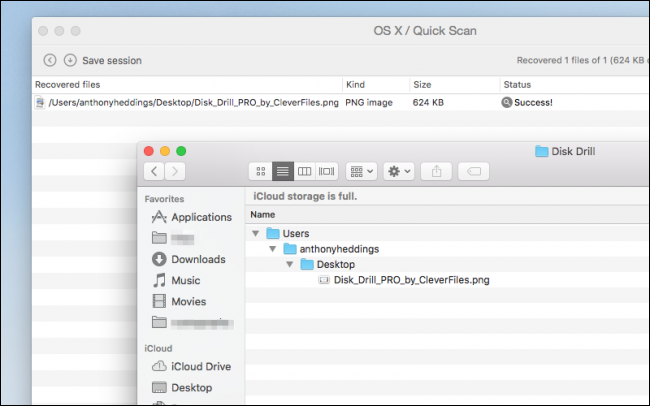
Task: Open Movies in Finder sidebar
Action: (x=179, y=301)
